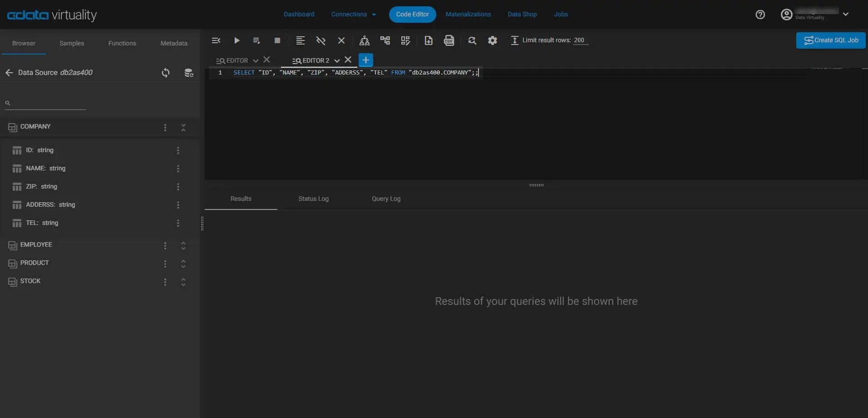Switch to the Status Log tab
868x418 pixels.
[313, 199]
